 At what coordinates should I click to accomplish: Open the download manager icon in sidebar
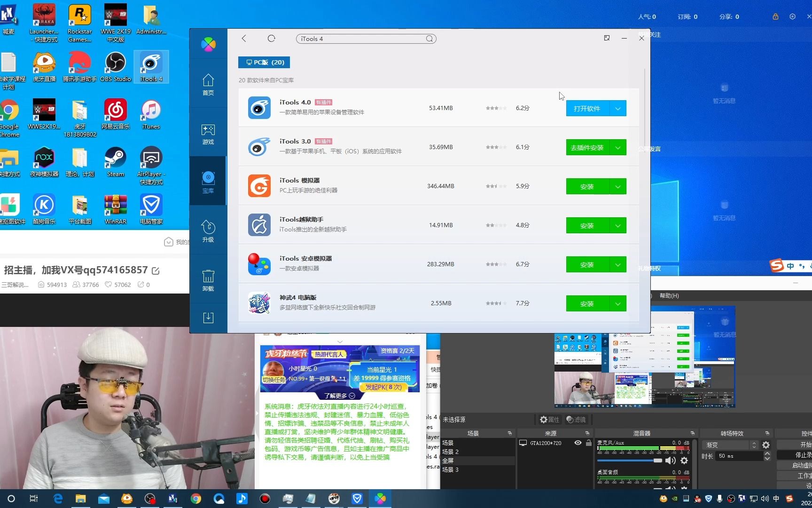pyautogui.click(x=208, y=318)
